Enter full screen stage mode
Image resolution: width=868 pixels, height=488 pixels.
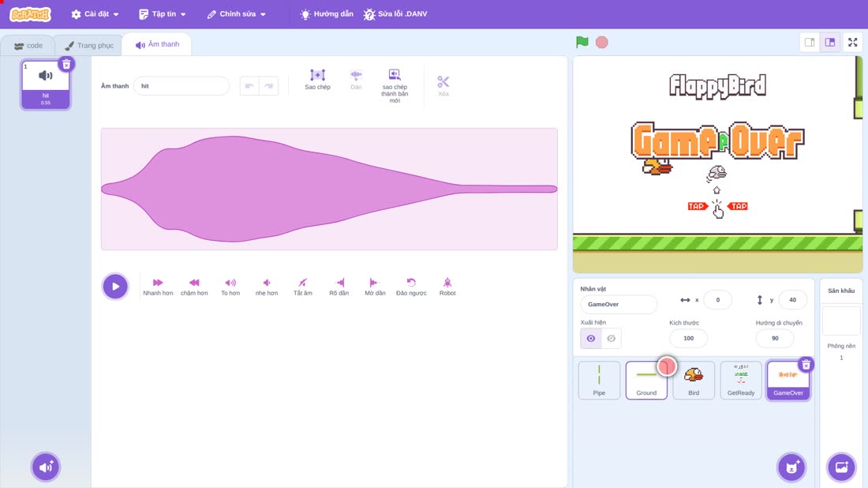852,42
